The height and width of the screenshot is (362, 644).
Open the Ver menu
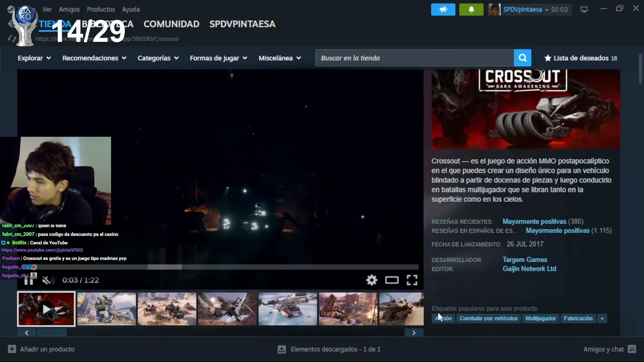coord(47,9)
